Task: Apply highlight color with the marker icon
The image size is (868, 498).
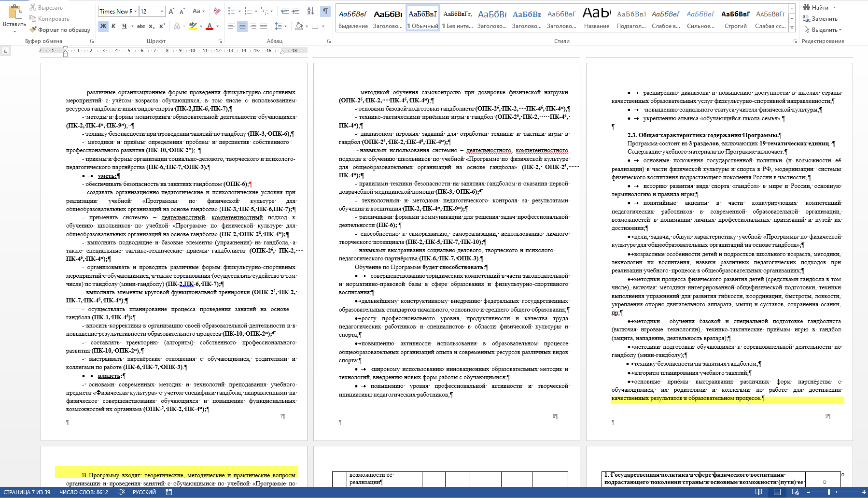Action: tap(193, 26)
